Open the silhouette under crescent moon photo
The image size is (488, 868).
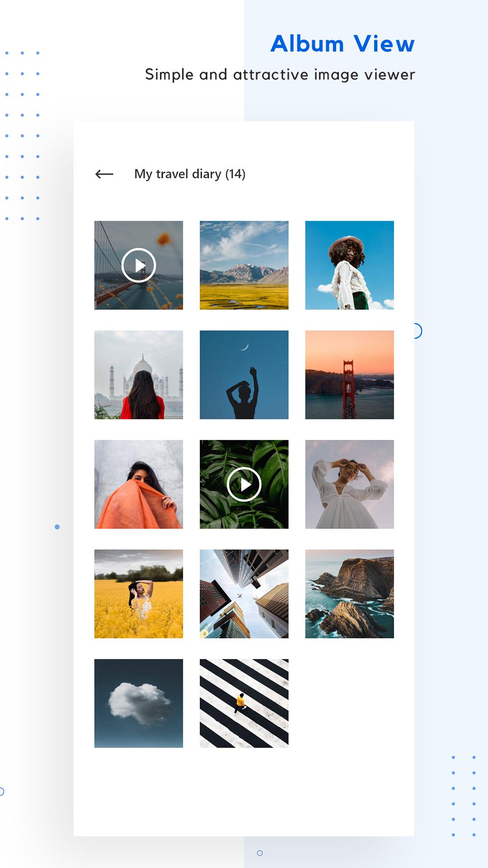[x=244, y=375]
